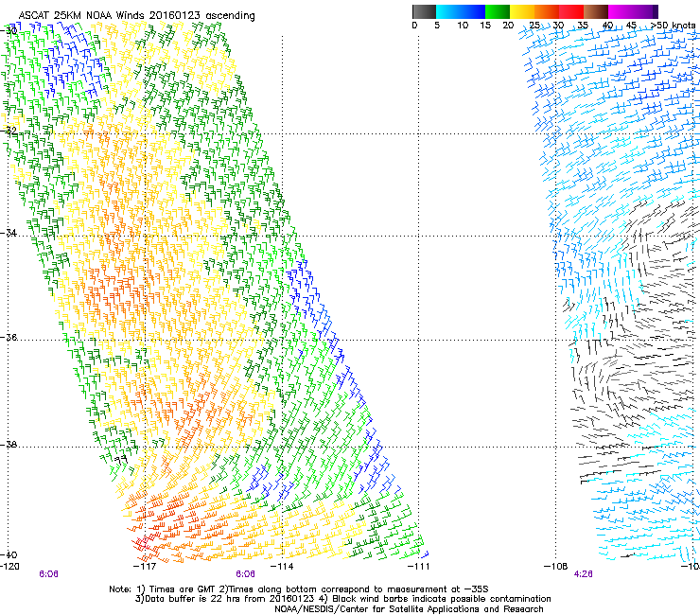Click the '>50 knots' legend label
Viewport: 700px width, 615px height.
[x=674, y=26]
